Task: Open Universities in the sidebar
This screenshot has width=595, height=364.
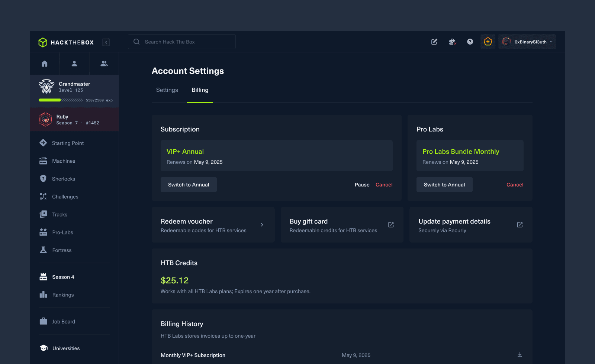Action: (x=66, y=348)
